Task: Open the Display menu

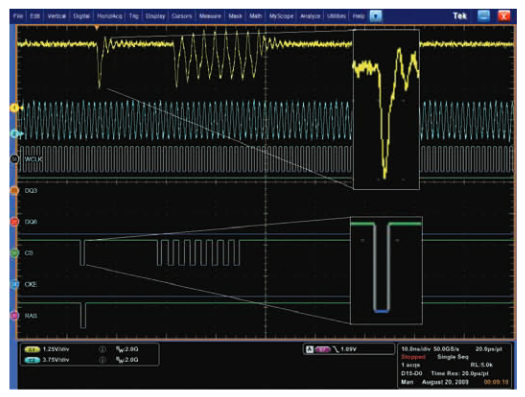Action: (155, 16)
